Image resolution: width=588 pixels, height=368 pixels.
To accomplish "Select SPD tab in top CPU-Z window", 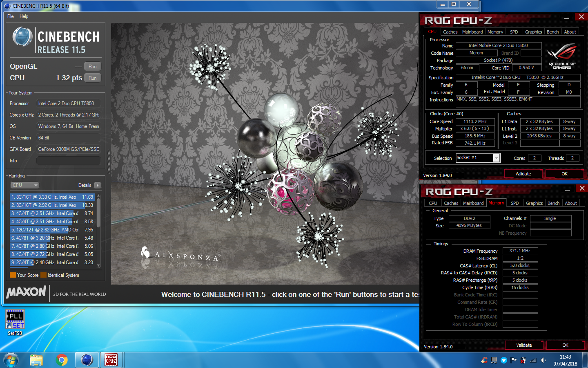I will 514,32.
